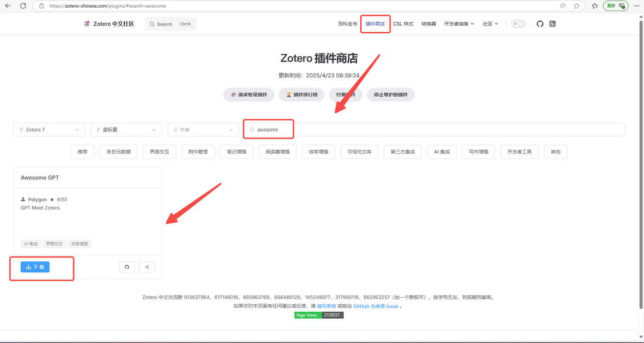Select the 第三方集成 category tag

tap(403, 152)
